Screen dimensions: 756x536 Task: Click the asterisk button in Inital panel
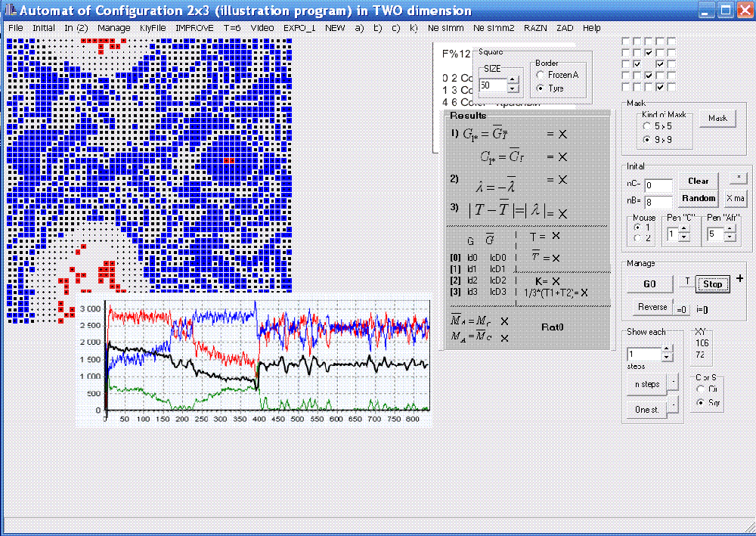(738, 178)
